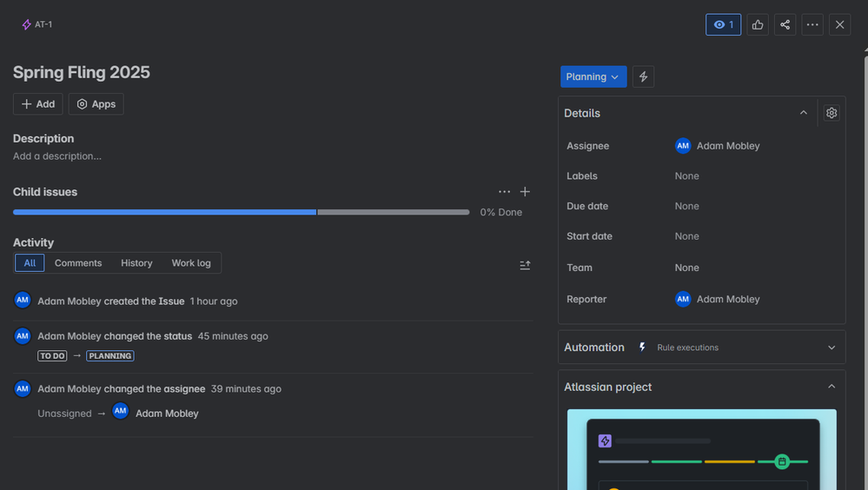Viewport: 868px width, 490px height.
Task: Switch to Comments tab
Action: pyautogui.click(x=78, y=263)
